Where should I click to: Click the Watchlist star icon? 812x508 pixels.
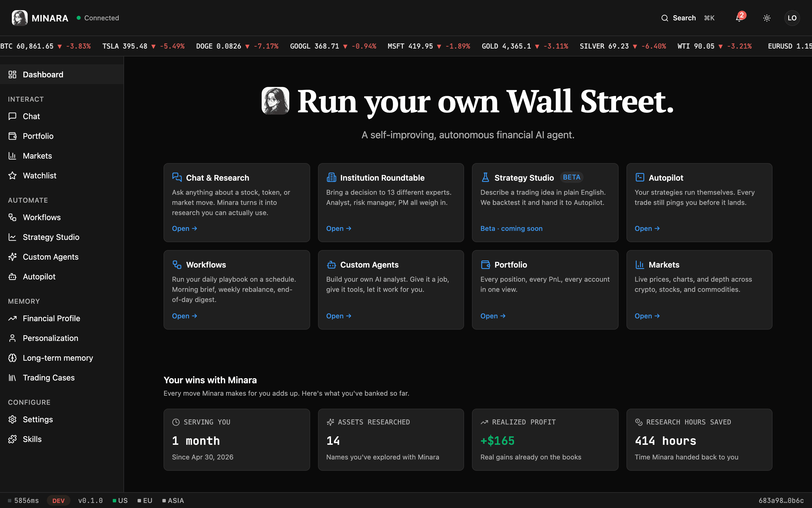(x=12, y=176)
